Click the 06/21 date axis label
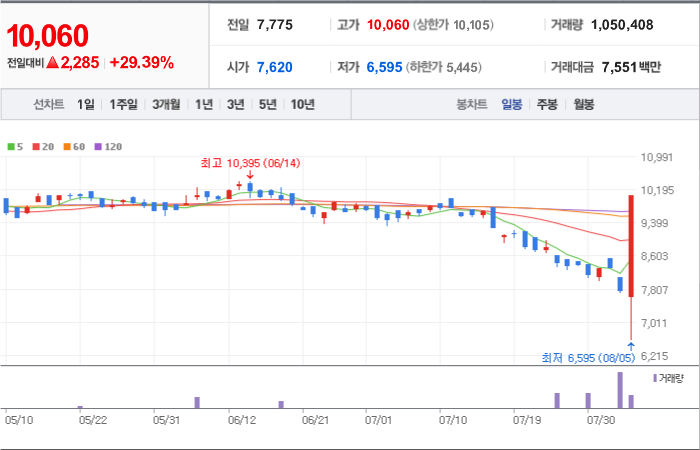This screenshot has width=700, height=450. [316, 421]
